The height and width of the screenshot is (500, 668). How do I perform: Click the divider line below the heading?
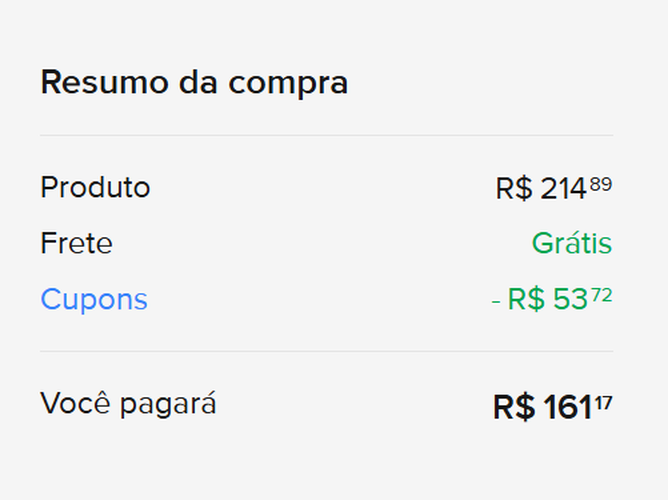click(x=326, y=135)
